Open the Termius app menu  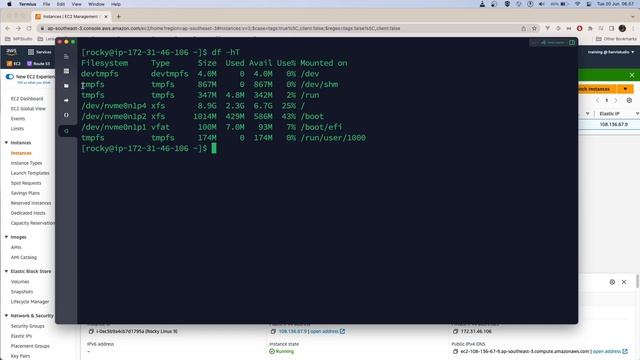(x=27, y=4)
